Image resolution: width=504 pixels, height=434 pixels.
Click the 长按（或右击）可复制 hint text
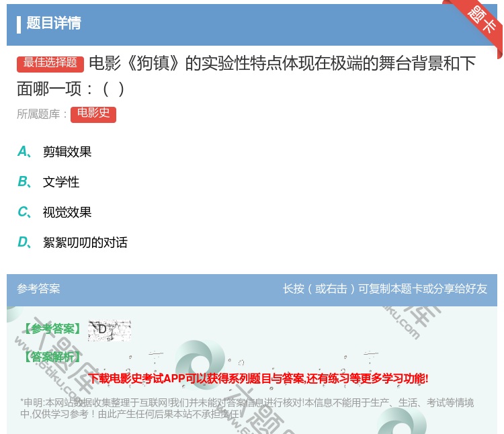point(385,289)
